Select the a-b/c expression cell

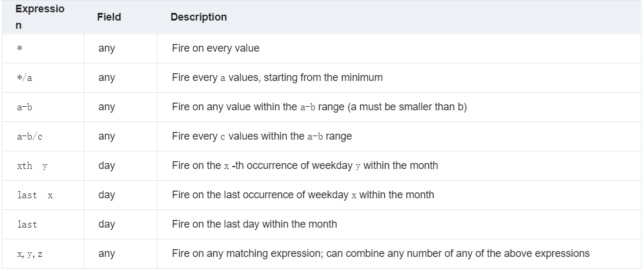pyautogui.click(x=29, y=137)
